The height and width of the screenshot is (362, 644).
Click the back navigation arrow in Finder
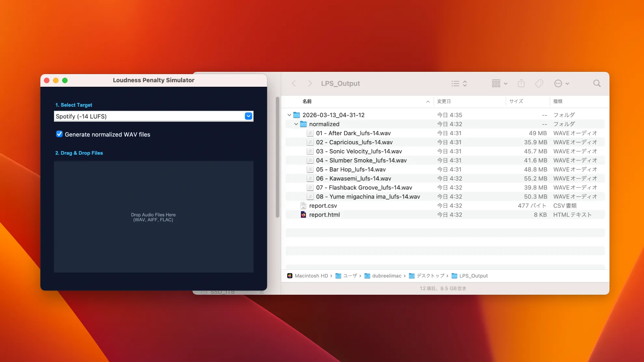[294, 83]
